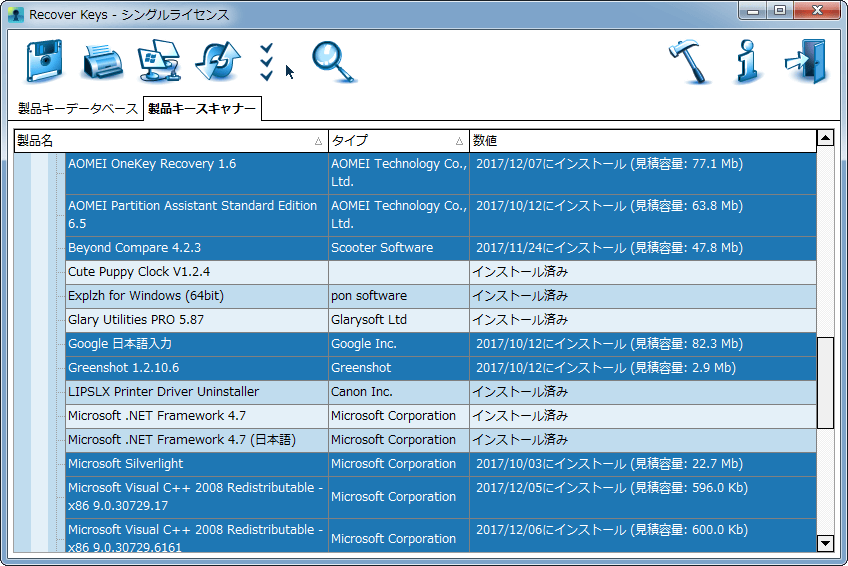Image resolution: width=848 pixels, height=566 pixels.
Task: Click value cell showing 2.9 Mb
Action: click(642, 368)
